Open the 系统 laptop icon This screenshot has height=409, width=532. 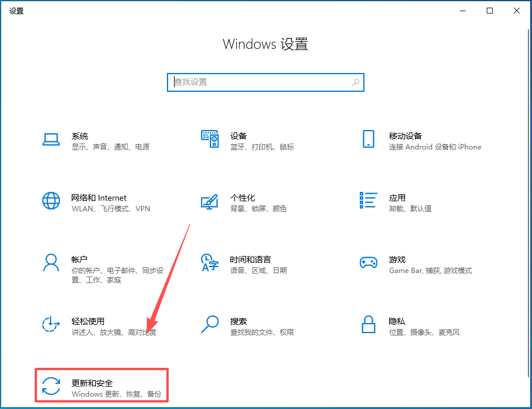pyautogui.click(x=51, y=139)
